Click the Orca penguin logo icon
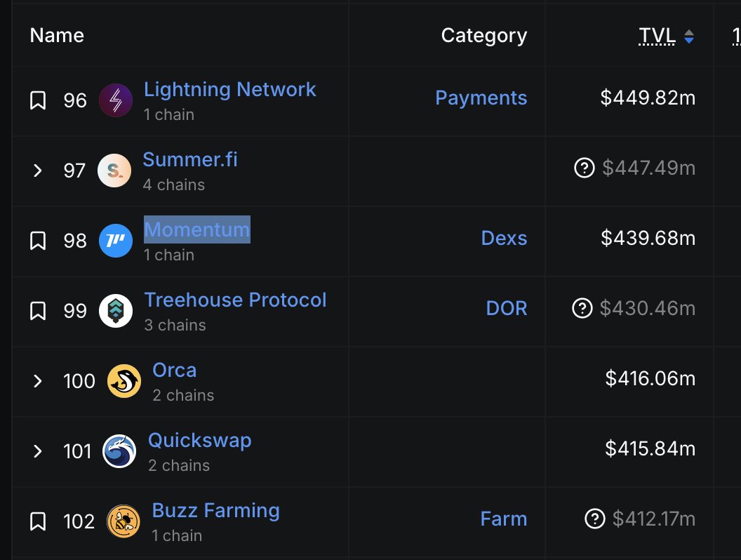 pos(124,381)
